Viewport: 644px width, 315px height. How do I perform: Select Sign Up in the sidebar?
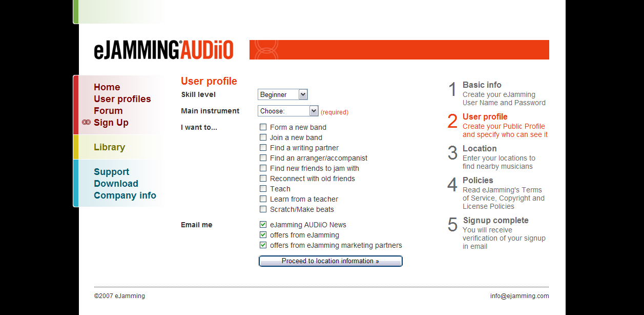[111, 123]
